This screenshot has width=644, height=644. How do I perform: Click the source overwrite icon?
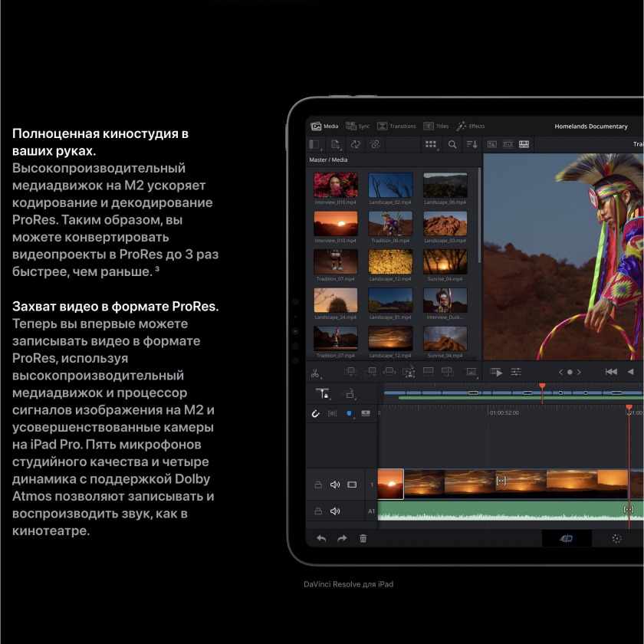click(x=447, y=372)
